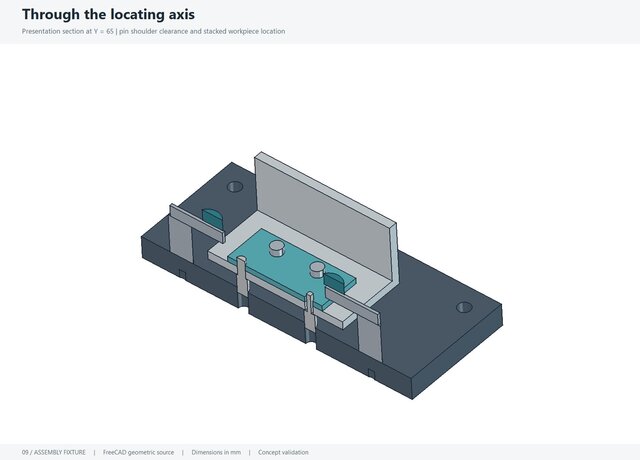This screenshot has width=640, height=460.
Task: Click the footer text "09 / ASSEMBLY FIXTURE"
Action: [x=54, y=452]
